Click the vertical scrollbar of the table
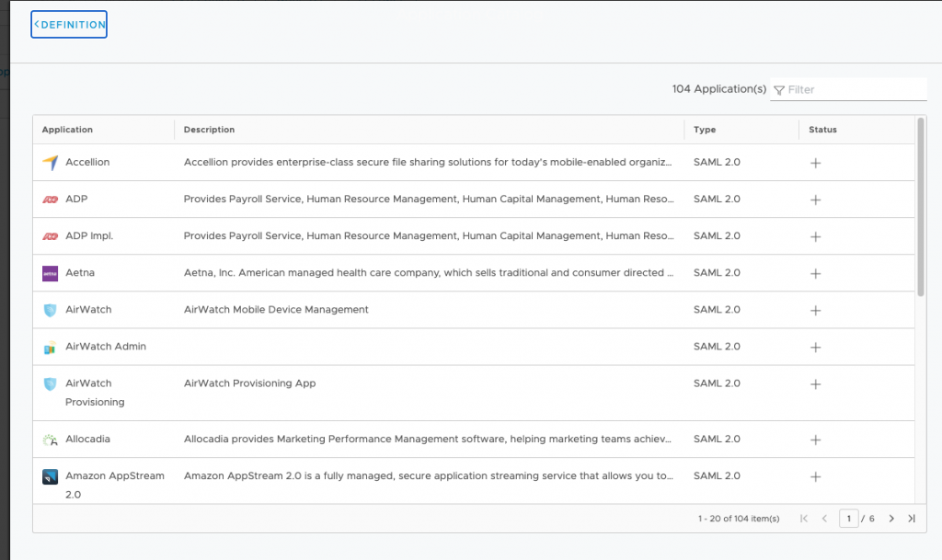 point(921,207)
